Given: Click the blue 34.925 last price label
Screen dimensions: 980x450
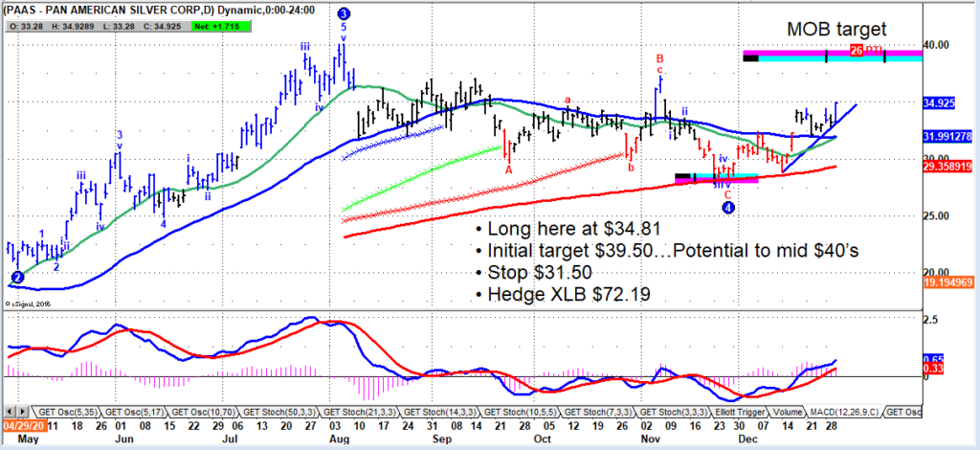Looking at the screenshot, I should pos(942,105).
